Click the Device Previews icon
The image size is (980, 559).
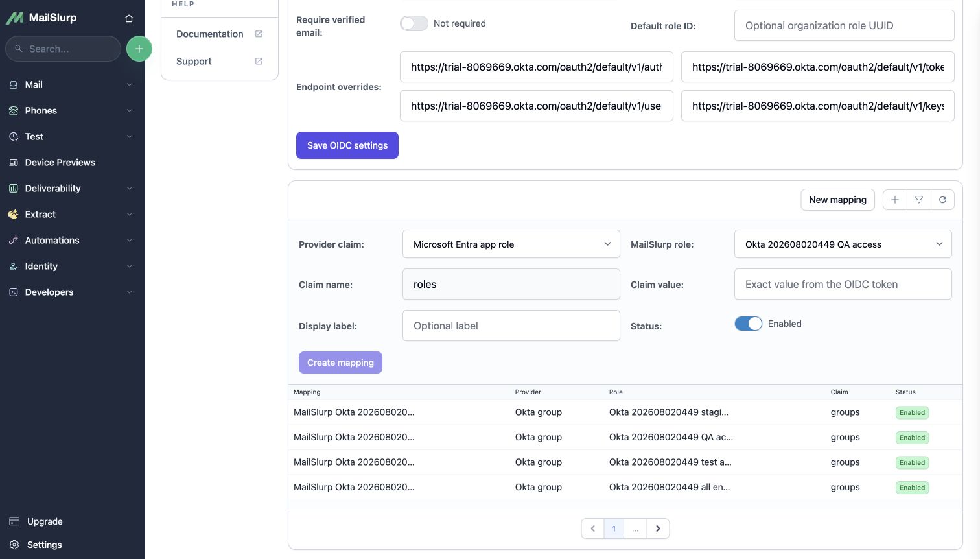point(14,162)
